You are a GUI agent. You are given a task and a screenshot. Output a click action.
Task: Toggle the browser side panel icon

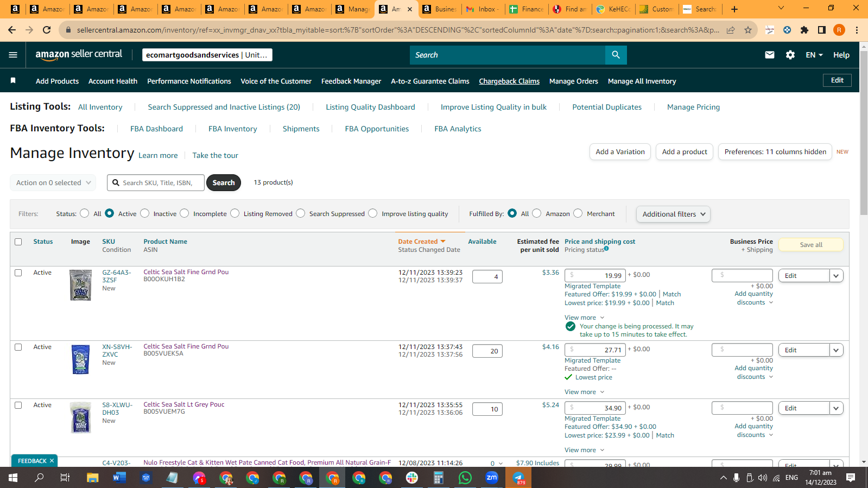click(x=822, y=30)
